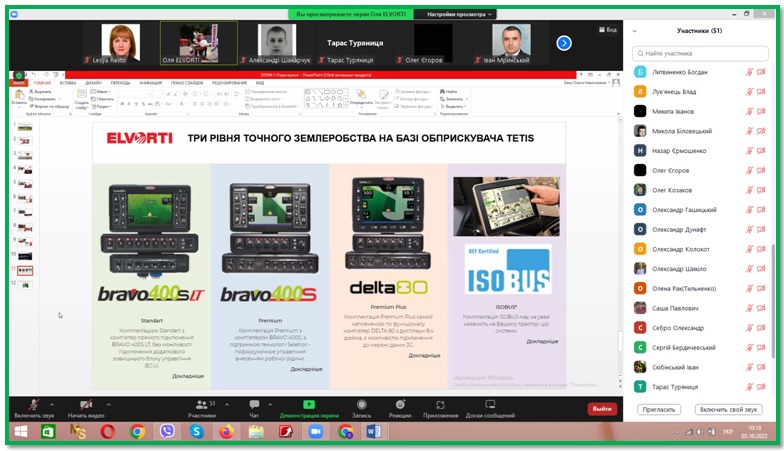The width and height of the screenshot is (784, 451).
Task: Select Александр Шакарчук video tile
Action: [276, 43]
